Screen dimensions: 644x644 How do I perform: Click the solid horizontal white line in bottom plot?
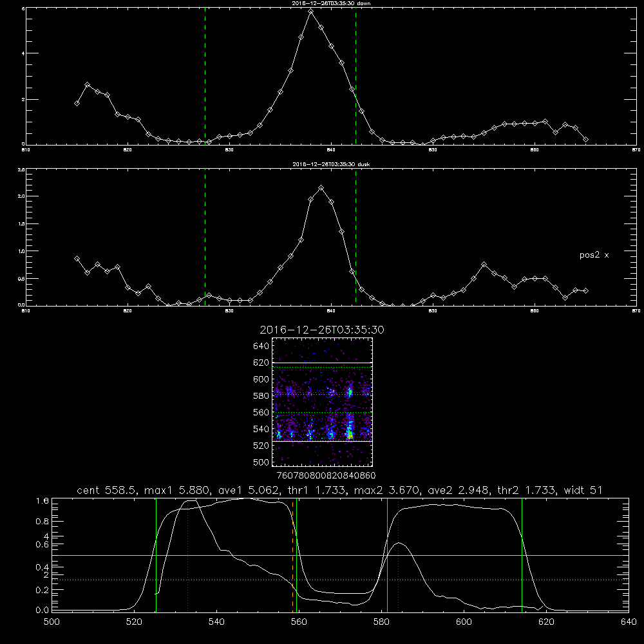[x=339, y=555]
